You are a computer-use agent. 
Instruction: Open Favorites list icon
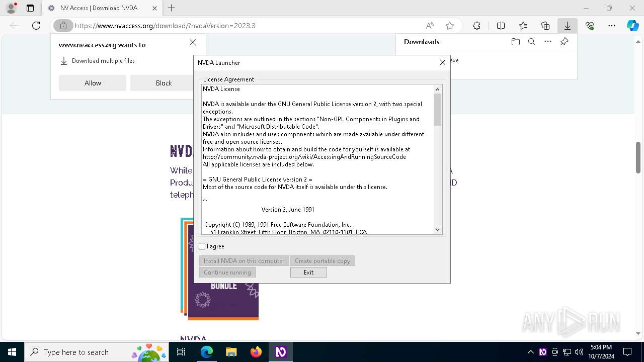coord(523,26)
